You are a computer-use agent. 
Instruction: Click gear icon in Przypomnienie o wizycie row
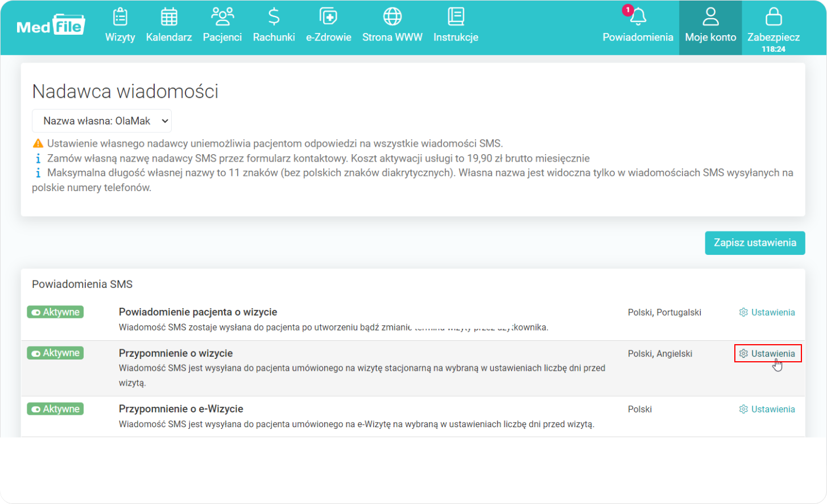click(x=743, y=353)
